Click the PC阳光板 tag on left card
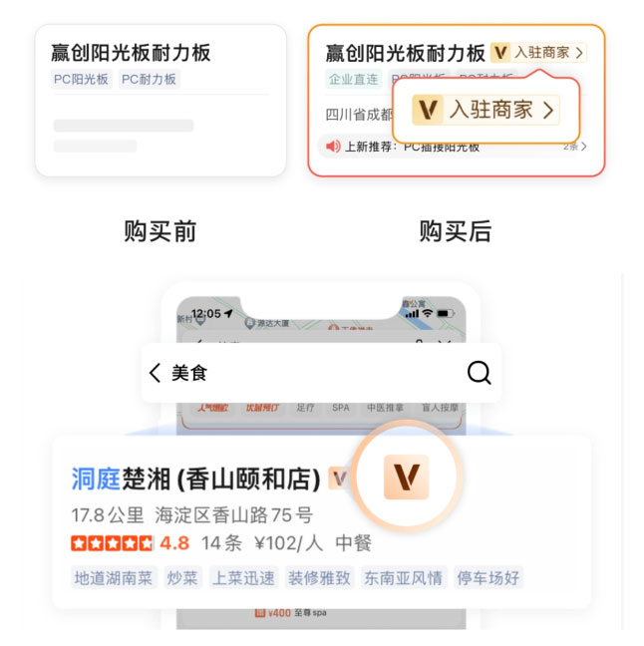Image resolution: width=644 pixels, height=646 pixels. coord(81,79)
